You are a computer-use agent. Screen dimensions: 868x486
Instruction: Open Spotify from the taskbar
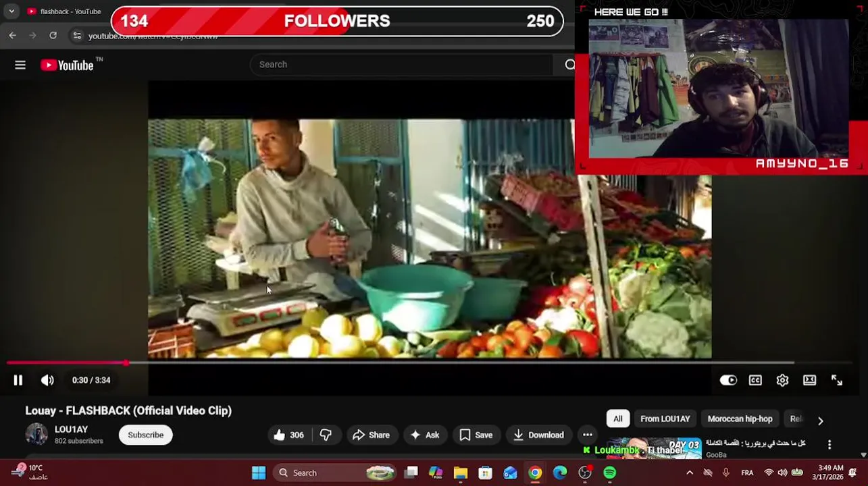coord(610,473)
